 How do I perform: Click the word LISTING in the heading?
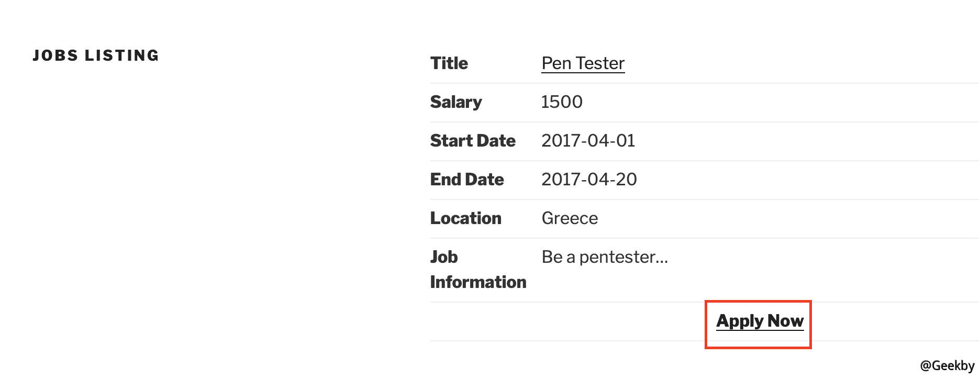121,55
